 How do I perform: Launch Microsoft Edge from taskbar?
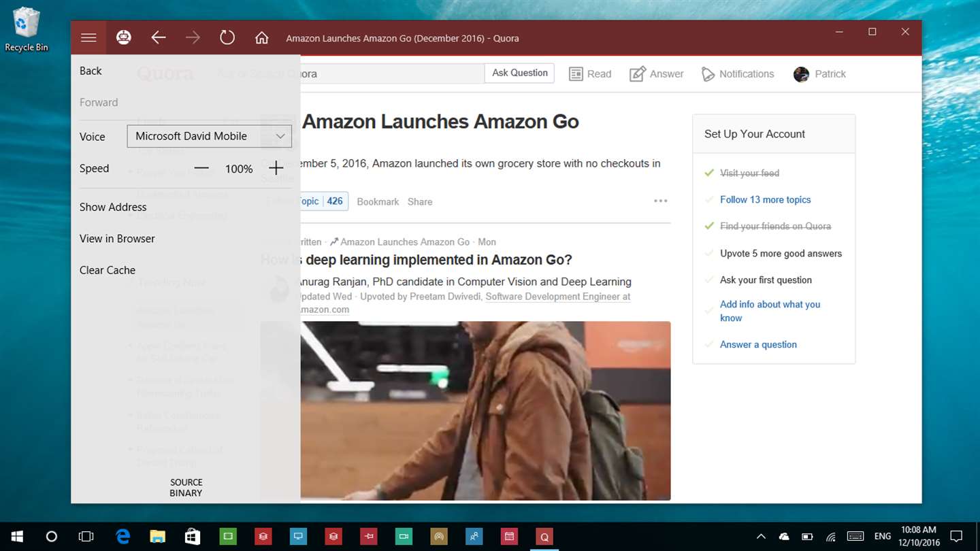pos(122,537)
